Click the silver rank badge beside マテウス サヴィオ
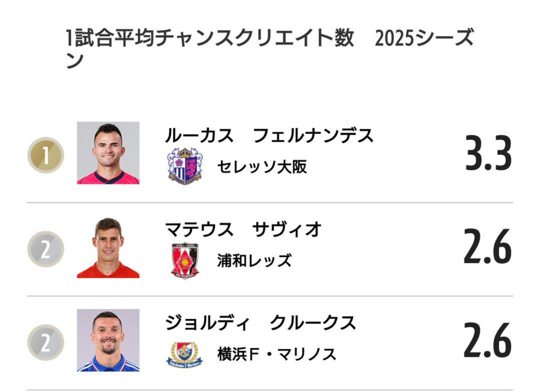 point(45,249)
